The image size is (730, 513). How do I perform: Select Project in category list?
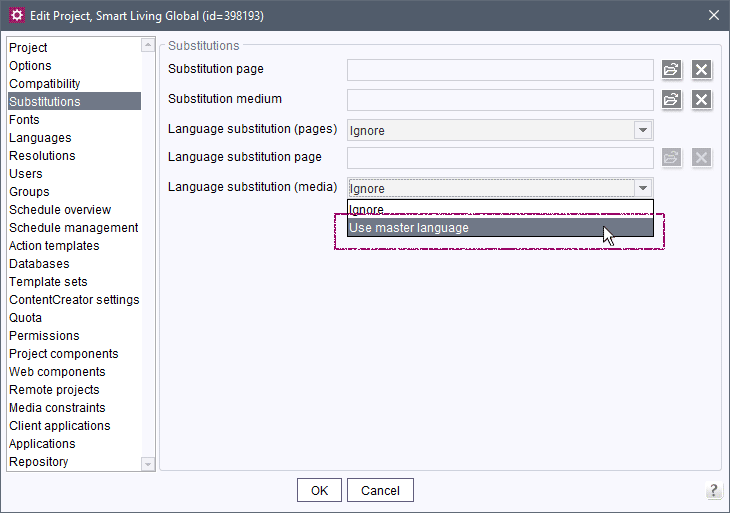click(x=74, y=47)
